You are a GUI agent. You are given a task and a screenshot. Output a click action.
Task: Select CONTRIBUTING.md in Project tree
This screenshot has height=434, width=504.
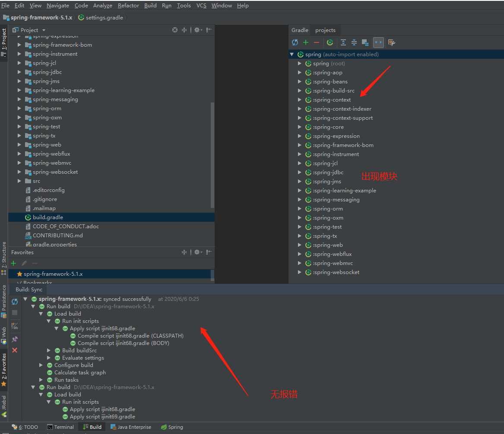[57, 236]
